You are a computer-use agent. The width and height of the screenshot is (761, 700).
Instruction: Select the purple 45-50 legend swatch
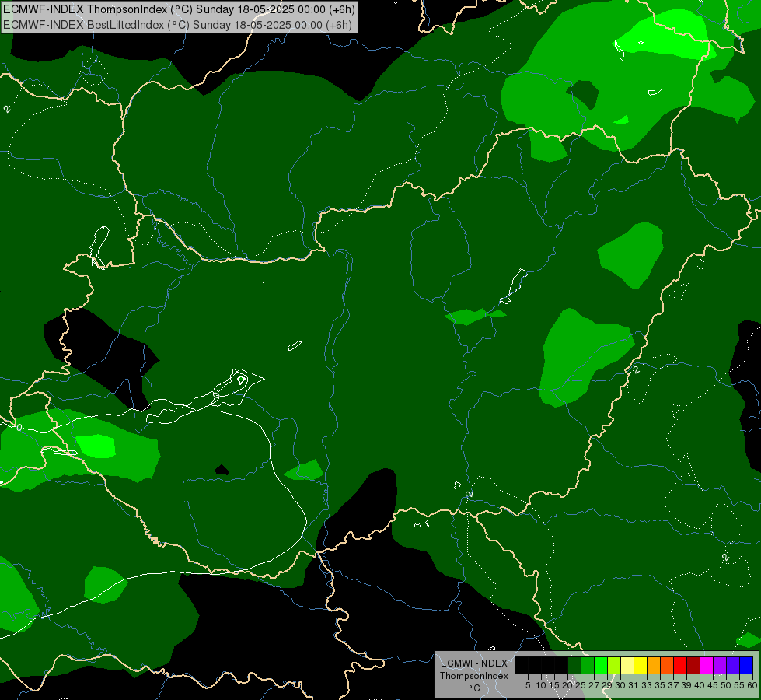[720, 665]
